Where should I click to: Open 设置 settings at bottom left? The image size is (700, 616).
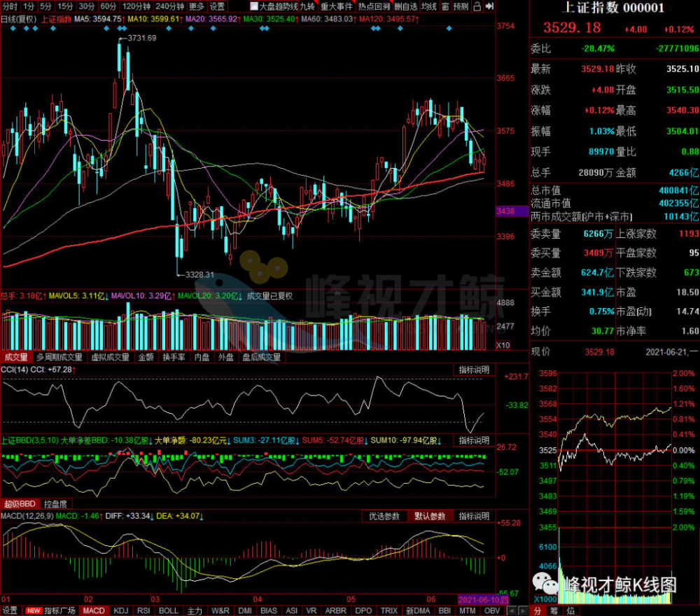coord(10,610)
